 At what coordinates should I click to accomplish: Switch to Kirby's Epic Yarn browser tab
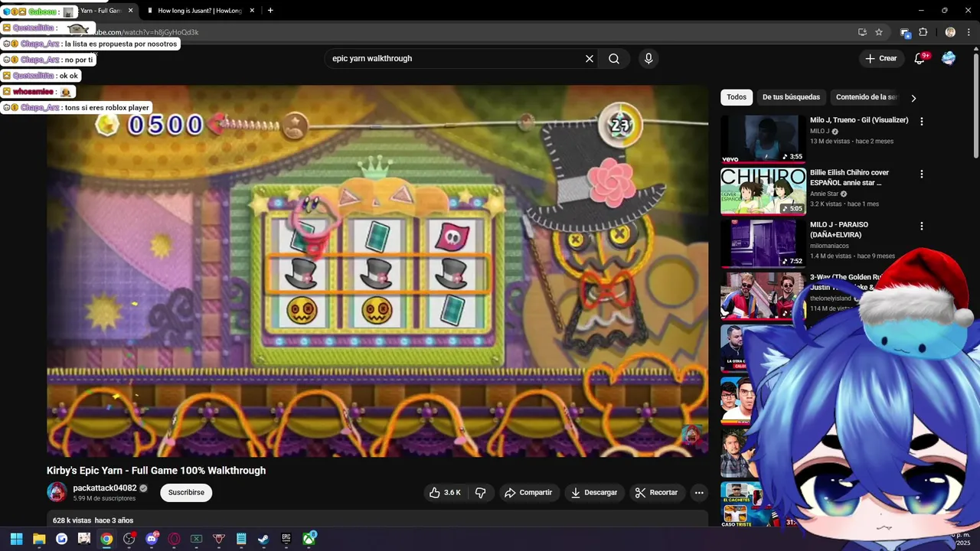pyautogui.click(x=100, y=11)
